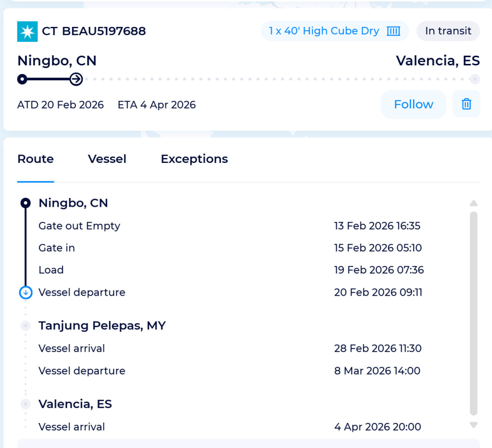
Task: Click the 1 x 40' High Cube Dry chip
Action: (x=324, y=31)
